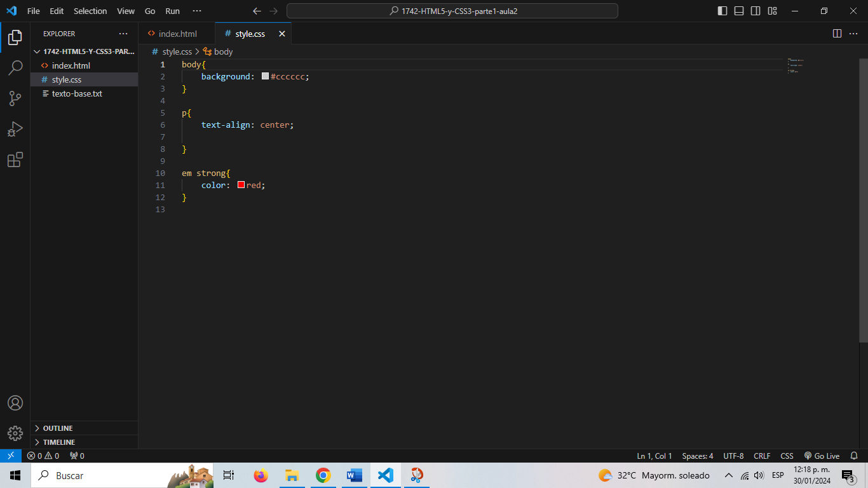Open Explorer views and more actions ellipsis
Screen dimensions: 868x488
[x=123, y=34]
